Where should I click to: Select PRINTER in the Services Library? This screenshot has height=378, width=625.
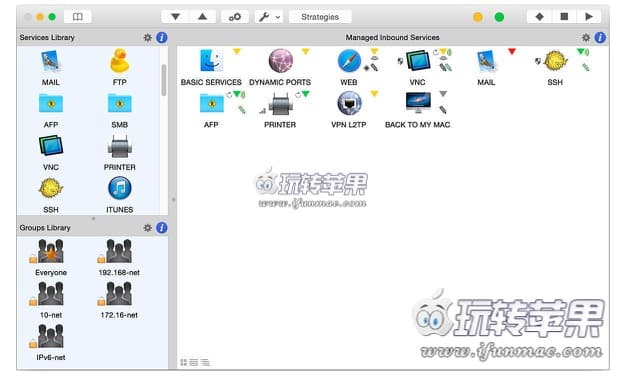(120, 147)
